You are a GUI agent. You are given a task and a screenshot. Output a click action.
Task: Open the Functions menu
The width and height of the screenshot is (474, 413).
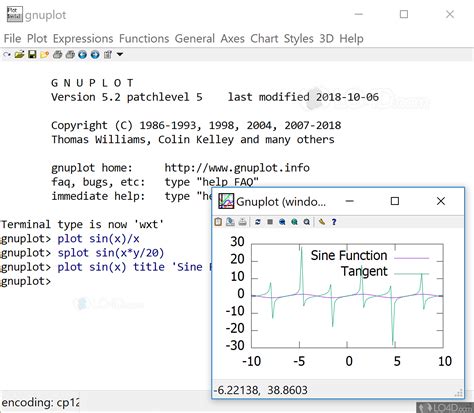144,39
